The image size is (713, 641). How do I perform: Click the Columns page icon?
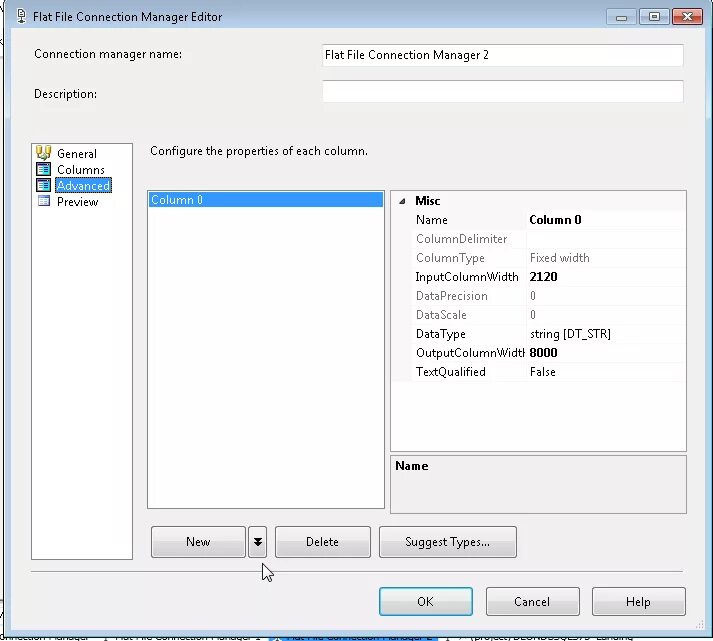click(44, 169)
